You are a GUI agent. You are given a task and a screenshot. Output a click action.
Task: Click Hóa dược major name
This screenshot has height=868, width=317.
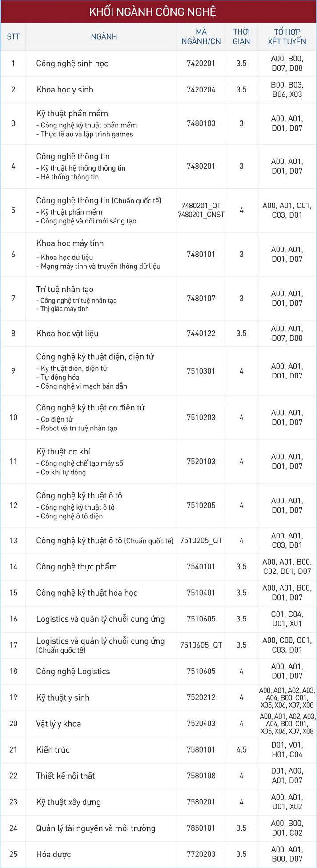[x=53, y=854]
